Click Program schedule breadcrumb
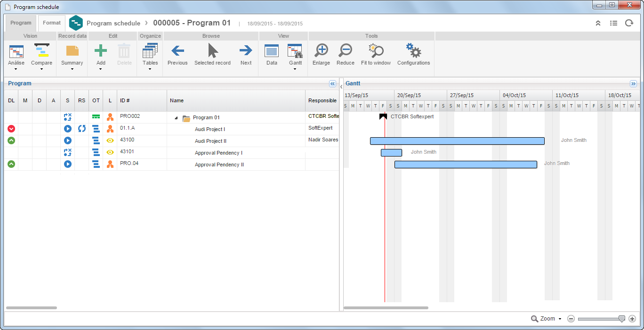 click(x=113, y=23)
